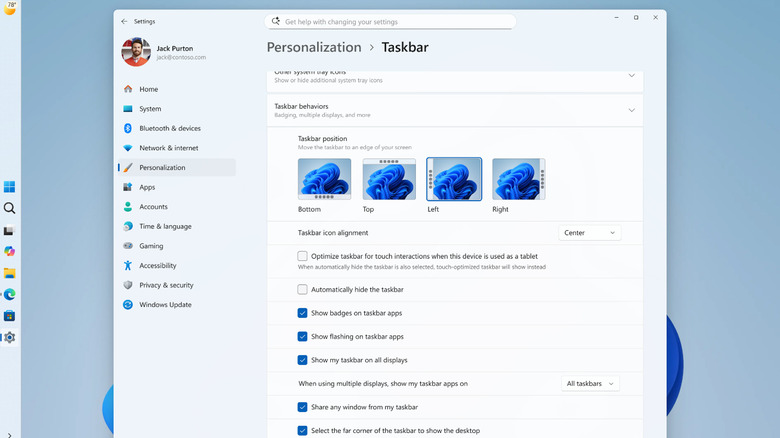Click the Personalization breadcrumb link
Image resolution: width=780 pixels, height=438 pixels.
(314, 47)
